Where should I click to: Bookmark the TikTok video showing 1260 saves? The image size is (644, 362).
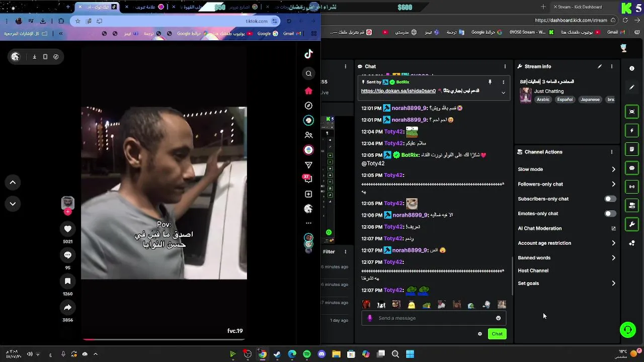coord(67,282)
